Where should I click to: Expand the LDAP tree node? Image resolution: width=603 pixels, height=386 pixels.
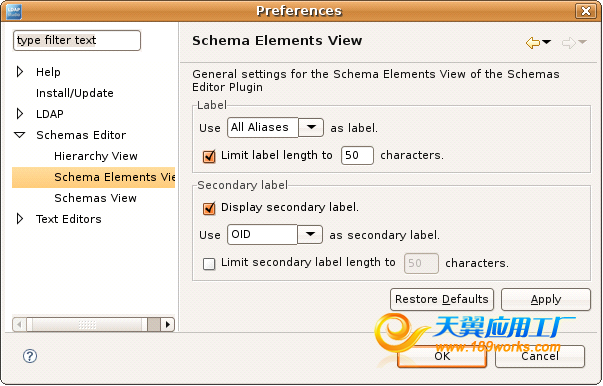click(x=20, y=114)
